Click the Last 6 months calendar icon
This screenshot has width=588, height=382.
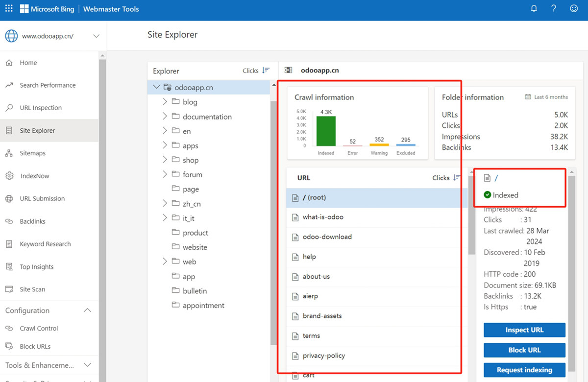[x=528, y=97]
